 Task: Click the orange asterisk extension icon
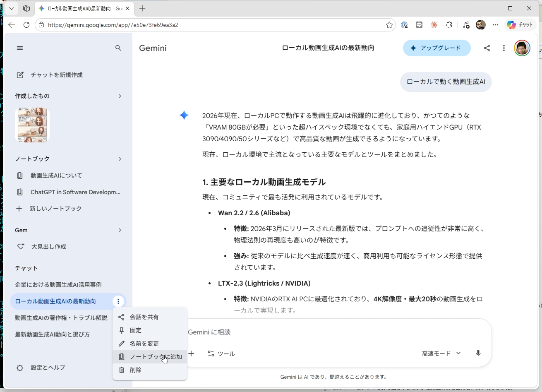click(434, 25)
